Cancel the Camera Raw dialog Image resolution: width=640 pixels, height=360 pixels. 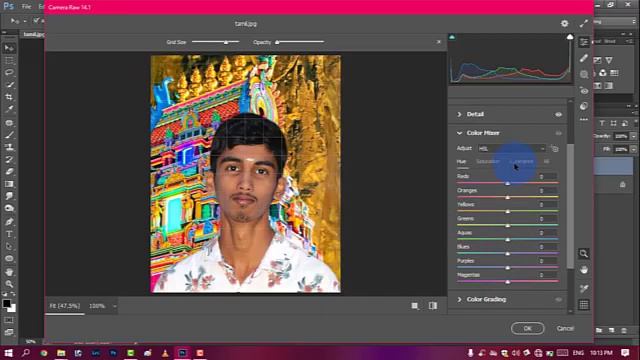coord(565,329)
